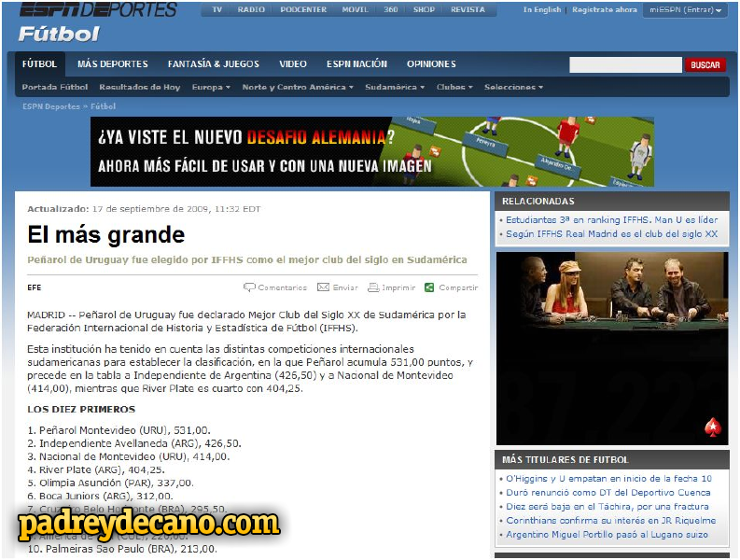Click the Desafío Alemania banner ad
Image resolution: width=740 pixels, height=560 pixels.
tap(372, 151)
